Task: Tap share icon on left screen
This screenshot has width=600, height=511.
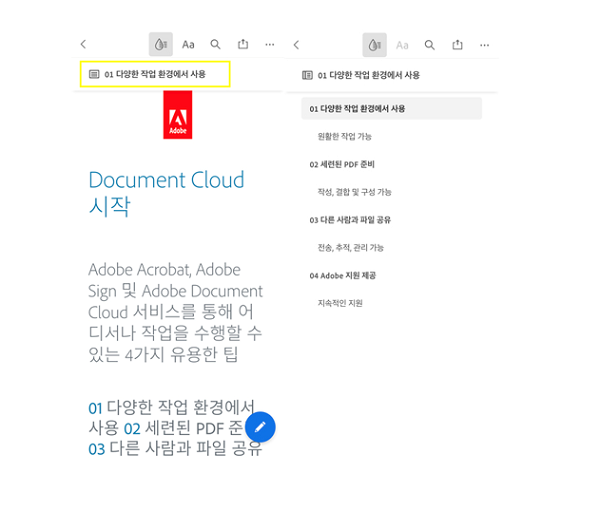Action: (x=243, y=44)
